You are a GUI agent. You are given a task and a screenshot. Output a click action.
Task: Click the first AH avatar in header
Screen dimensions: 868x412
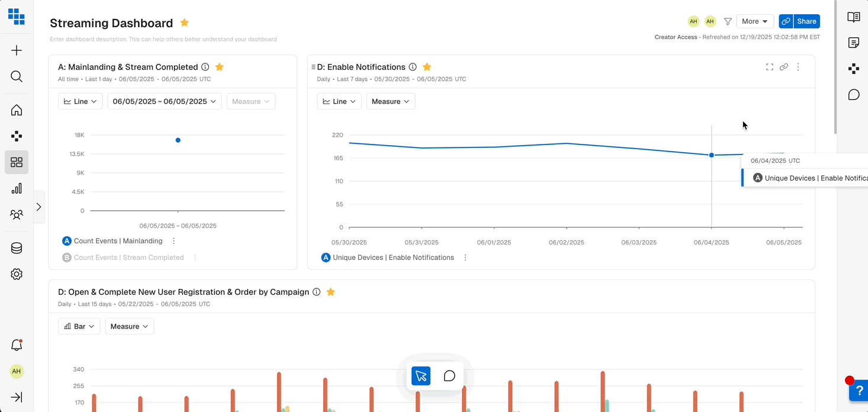pos(693,21)
